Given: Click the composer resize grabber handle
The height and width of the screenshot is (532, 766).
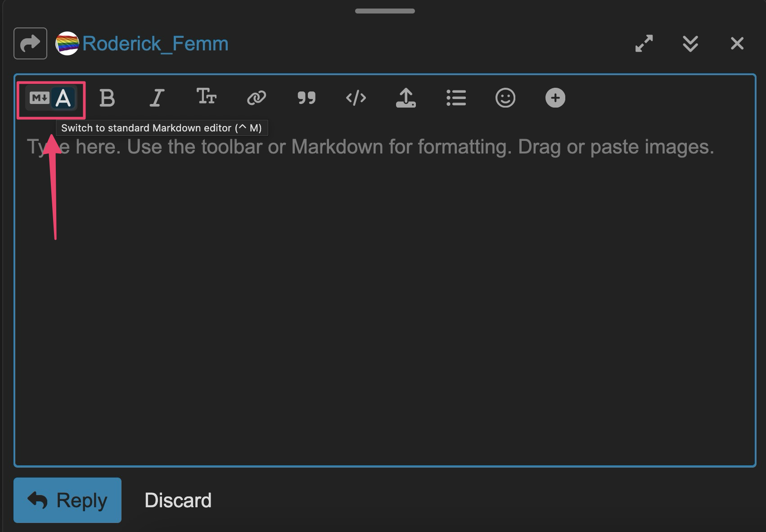Looking at the screenshot, I should 385,11.
